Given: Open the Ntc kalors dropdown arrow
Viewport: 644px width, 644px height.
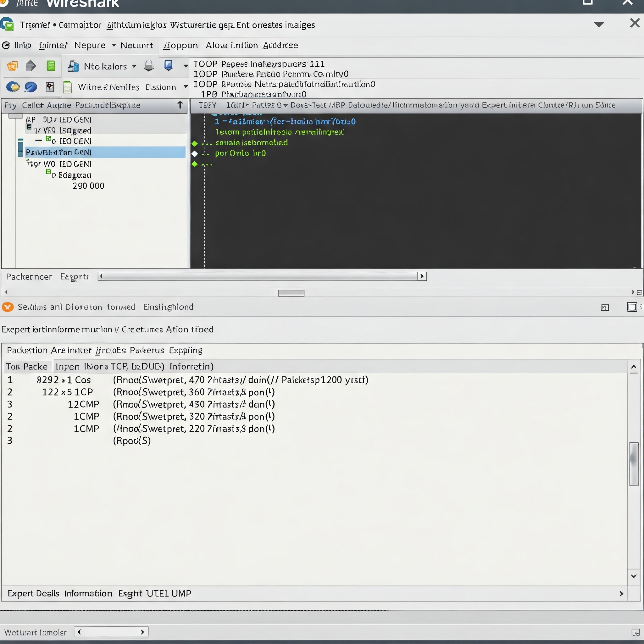Looking at the screenshot, I should (134, 66).
